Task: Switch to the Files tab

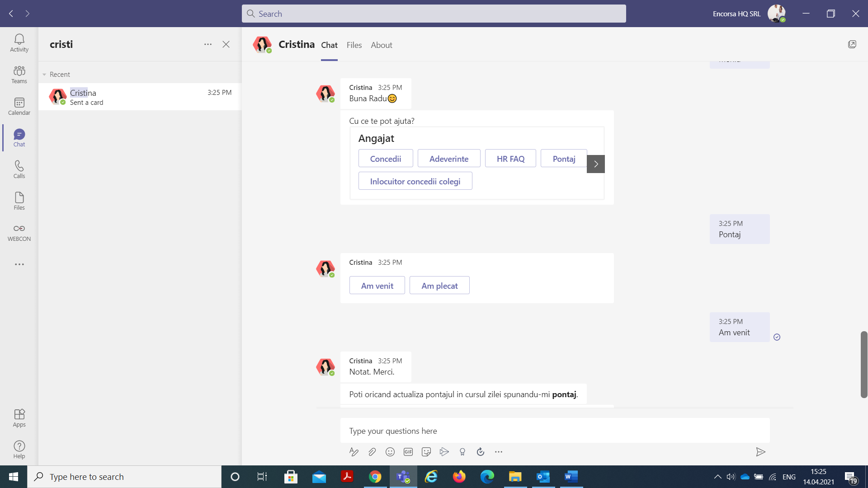Action: click(x=354, y=45)
